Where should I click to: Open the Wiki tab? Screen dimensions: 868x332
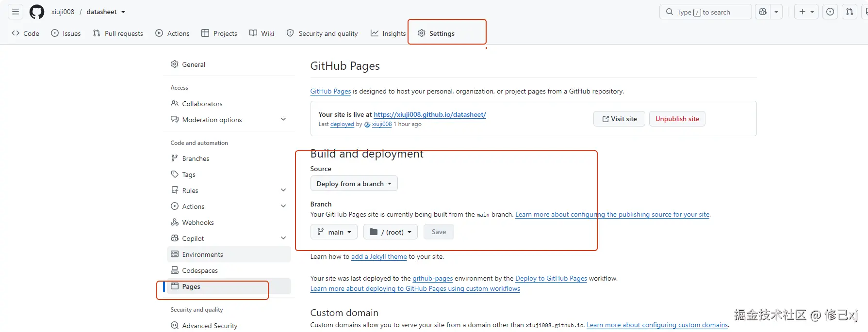(x=262, y=33)
